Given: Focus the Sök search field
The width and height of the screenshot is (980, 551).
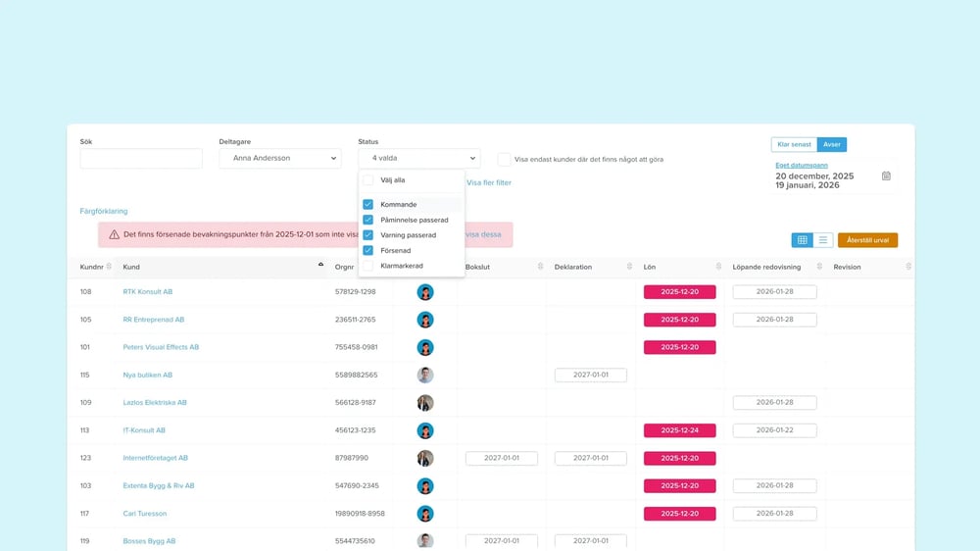Looking at the screenshot, I should click(141, 159).
